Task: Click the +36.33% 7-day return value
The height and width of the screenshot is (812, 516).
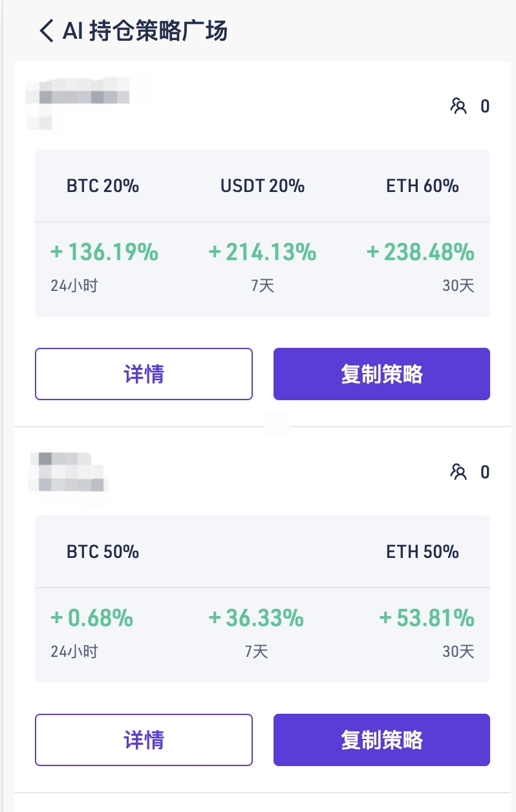Action: 256,618
